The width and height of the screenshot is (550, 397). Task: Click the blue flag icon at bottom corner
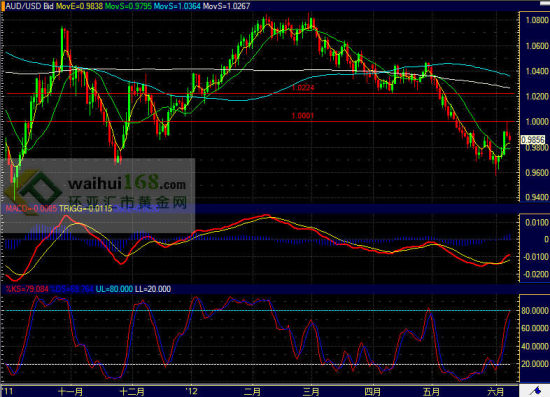[536, 390]
